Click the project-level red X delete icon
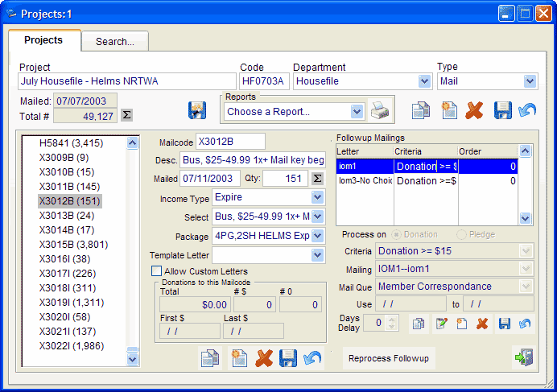The height and width of the screenshot is (392, 557). coord(475,110)
